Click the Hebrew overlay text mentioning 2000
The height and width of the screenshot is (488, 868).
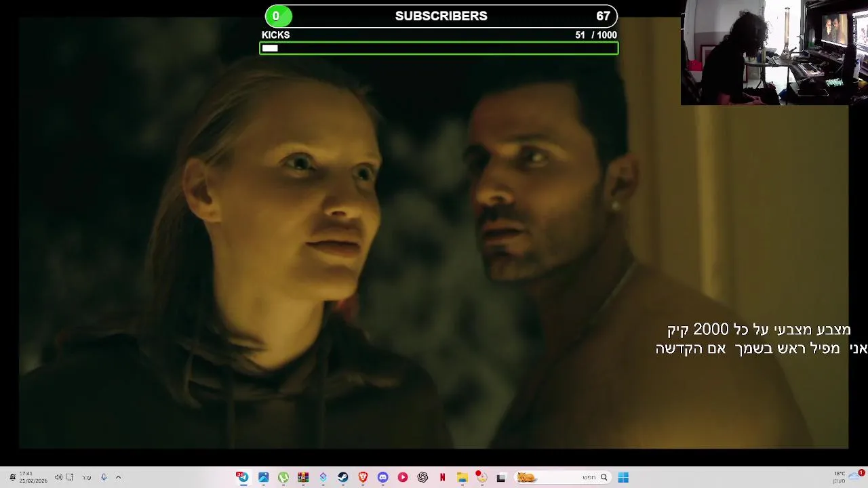point(759,329)
